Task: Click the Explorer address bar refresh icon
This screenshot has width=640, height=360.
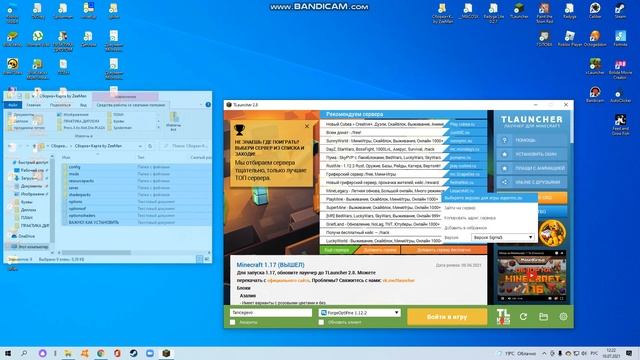Action: pos(150,146)
